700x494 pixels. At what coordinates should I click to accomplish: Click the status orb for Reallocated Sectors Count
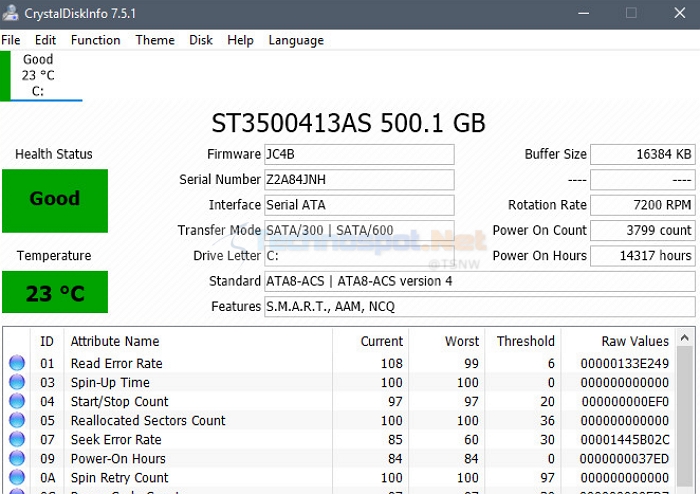(17, 420)
